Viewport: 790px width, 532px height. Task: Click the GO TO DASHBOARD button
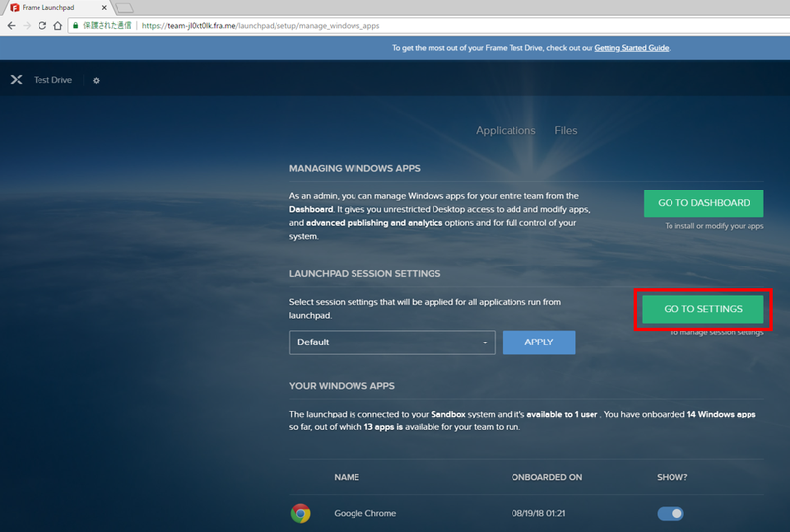[703, 203]
